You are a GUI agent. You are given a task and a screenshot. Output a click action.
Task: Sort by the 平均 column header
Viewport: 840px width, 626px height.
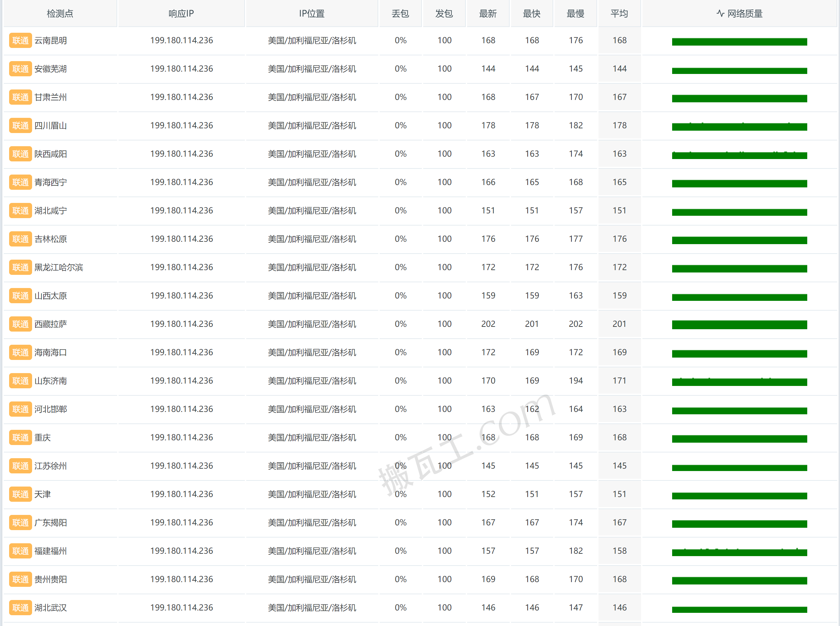[619, 14]
